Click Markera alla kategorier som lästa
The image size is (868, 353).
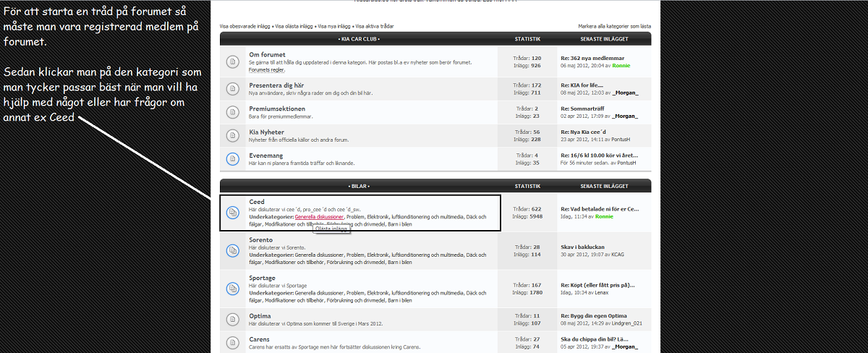tap(614, 25)
